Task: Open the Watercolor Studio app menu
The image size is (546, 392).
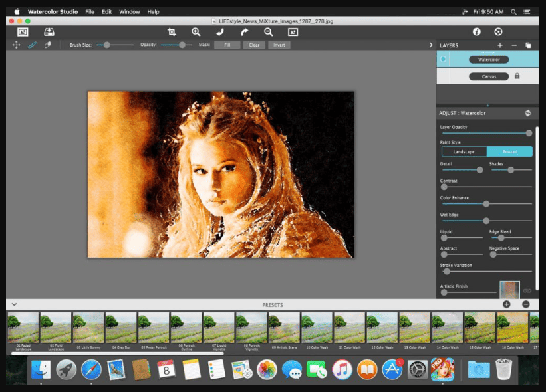Action: click(53, 12)
